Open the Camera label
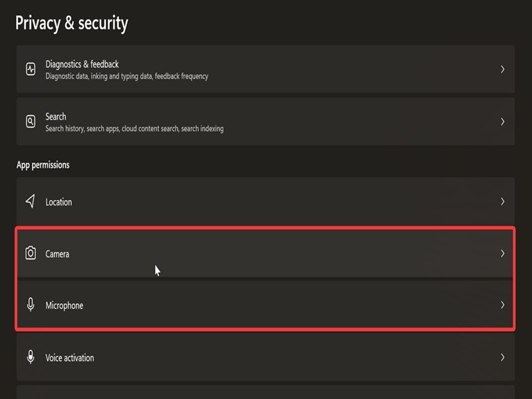This screenshot has height=399, width=532. (x=57, y=254)
